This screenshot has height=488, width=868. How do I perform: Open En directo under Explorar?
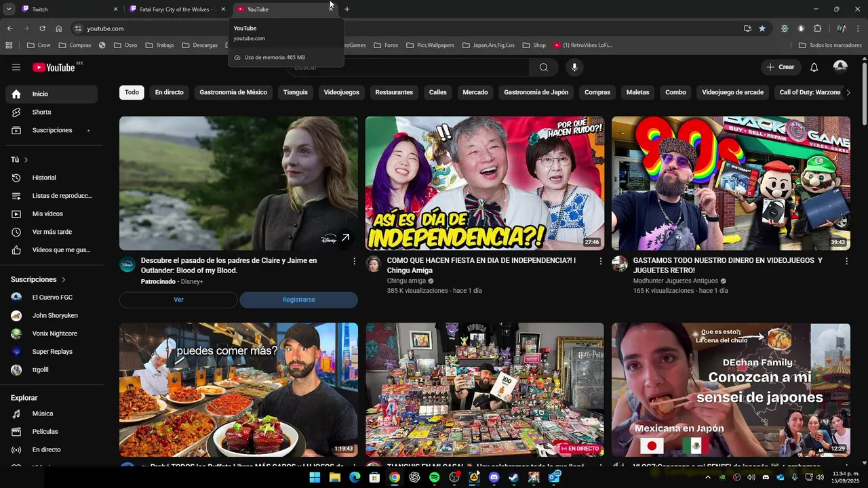pyautogui.click(x=52, y=449)
